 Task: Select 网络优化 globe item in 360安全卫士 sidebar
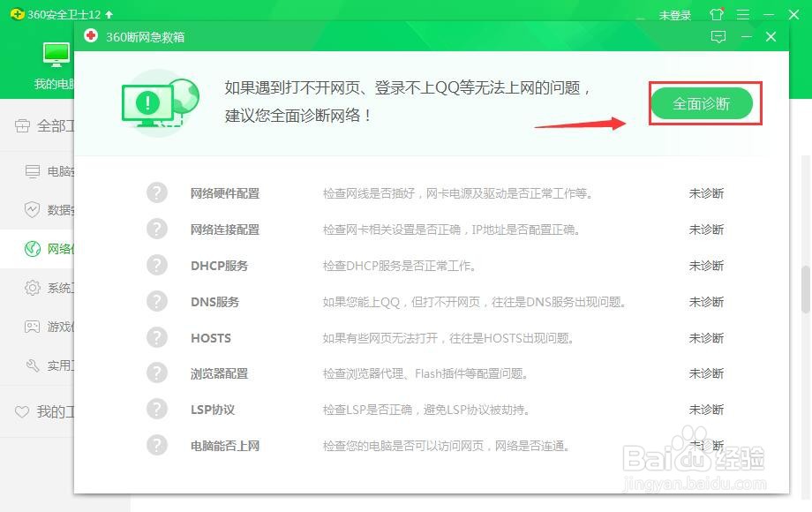click(x=49, y=248)
